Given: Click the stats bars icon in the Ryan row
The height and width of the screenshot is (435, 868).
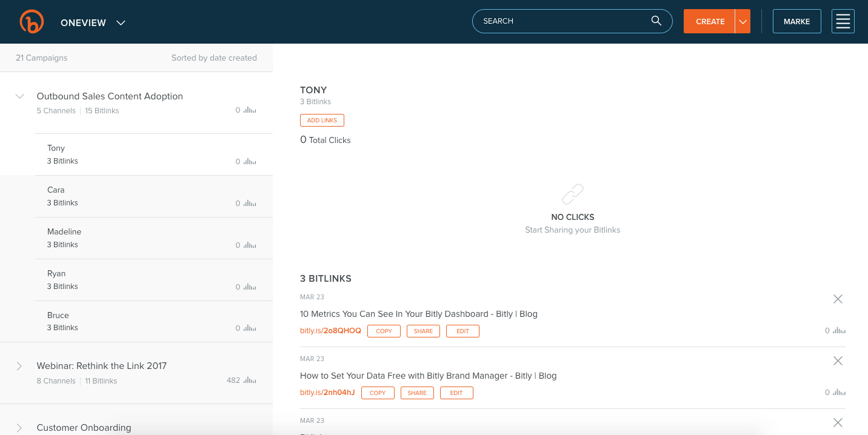Looking at the screenshot, I should coord(250,287).
